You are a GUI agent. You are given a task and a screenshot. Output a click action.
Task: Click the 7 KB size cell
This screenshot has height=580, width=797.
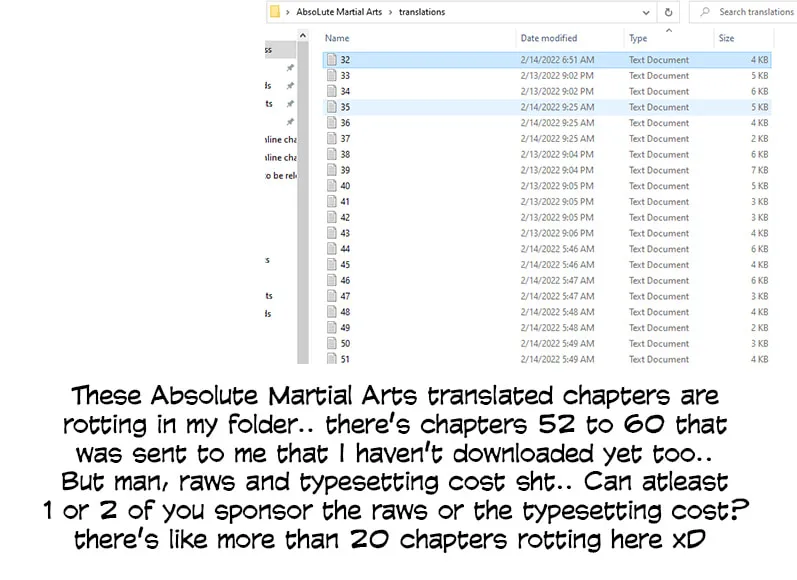[759, 170]
